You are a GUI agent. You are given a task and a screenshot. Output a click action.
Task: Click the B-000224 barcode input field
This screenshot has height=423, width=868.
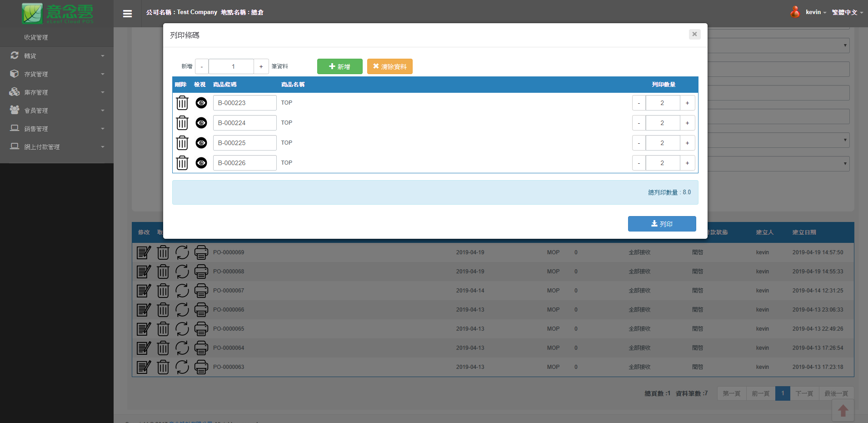(x=244, y=123)
